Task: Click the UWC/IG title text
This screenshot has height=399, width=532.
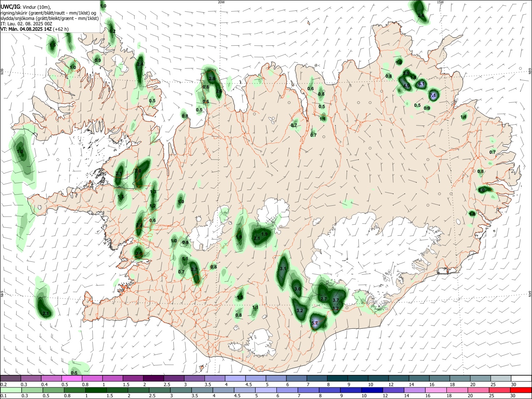Action: pos(10,7)
